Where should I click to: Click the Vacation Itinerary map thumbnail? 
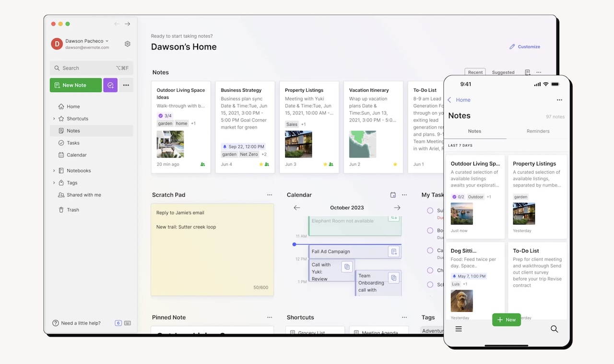[x=363, y=144]
